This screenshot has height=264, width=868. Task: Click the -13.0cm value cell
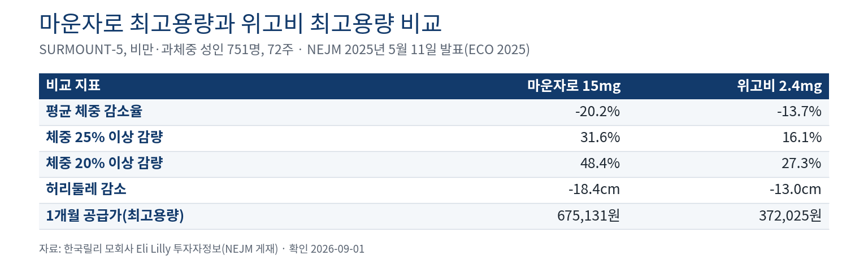(796, 190)
